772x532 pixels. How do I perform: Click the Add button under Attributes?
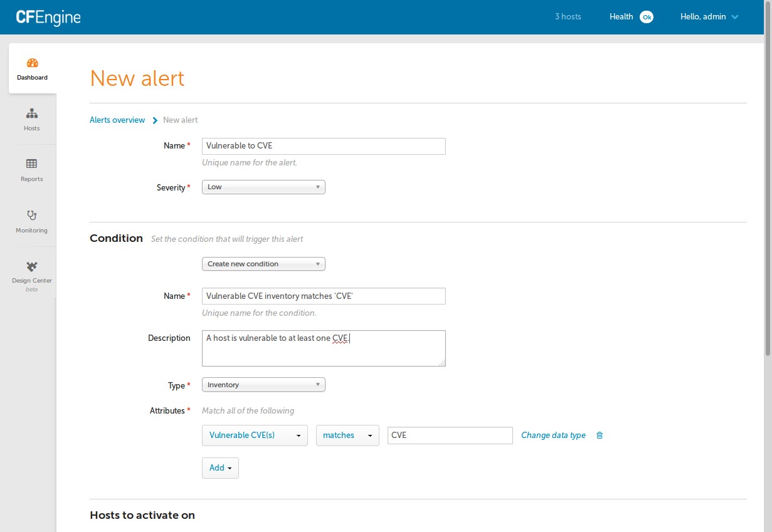[219, 467]
